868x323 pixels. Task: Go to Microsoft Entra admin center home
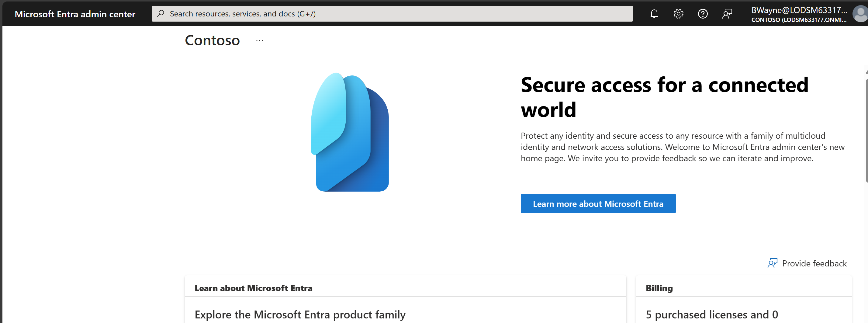coord(75,14)
